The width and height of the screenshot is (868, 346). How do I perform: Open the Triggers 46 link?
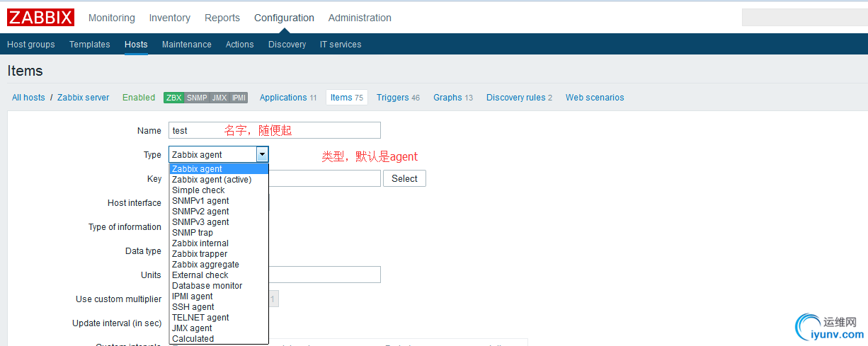click(398, 98)
